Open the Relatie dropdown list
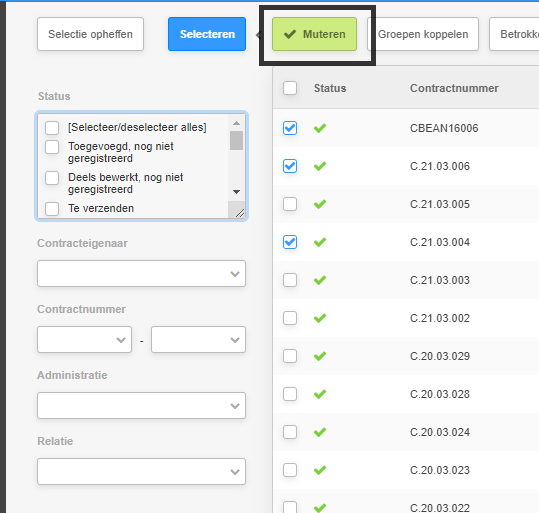 click(141, 471)
